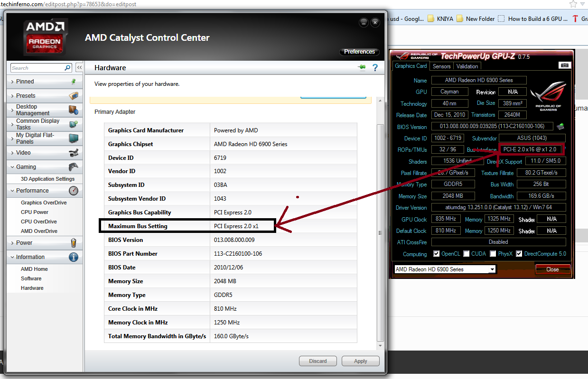588x379 pixels.
Task: Collapse the Information section chevron
Action: tap(12, 257)
